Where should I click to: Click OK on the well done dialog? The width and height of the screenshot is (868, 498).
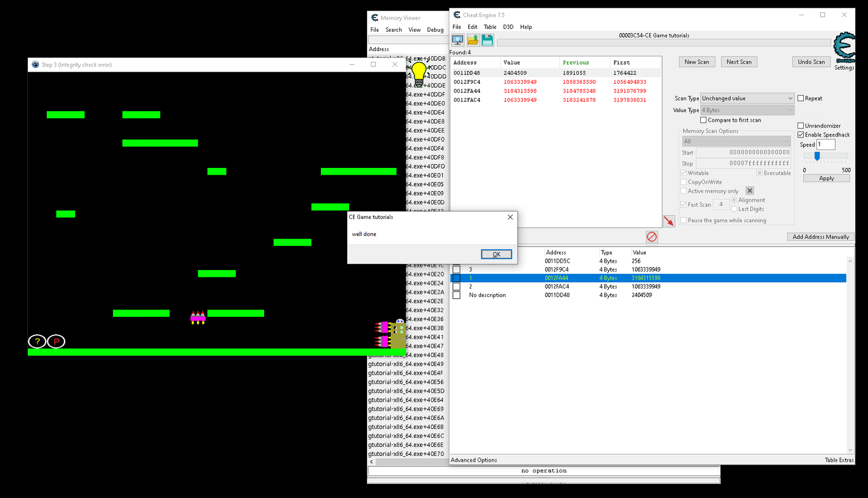pos(496,254)
